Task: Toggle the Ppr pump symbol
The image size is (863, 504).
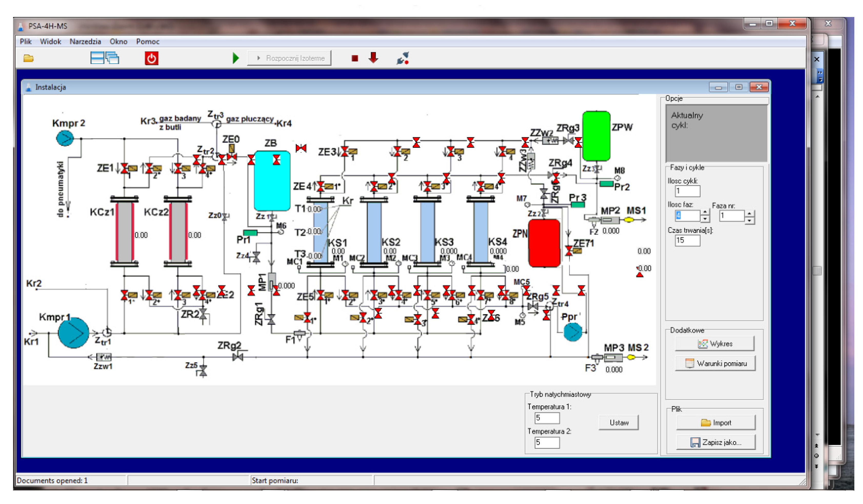Action: coord(573,332)
